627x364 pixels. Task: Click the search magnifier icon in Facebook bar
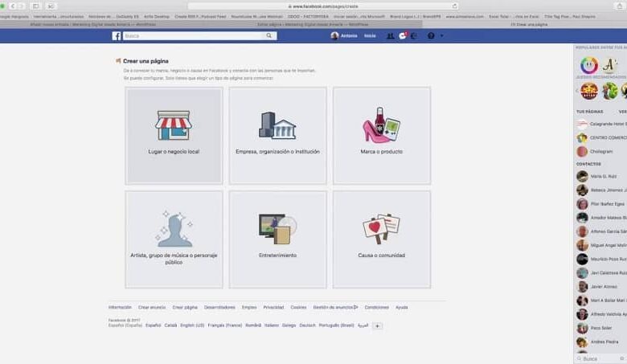[x=269, y=35]
